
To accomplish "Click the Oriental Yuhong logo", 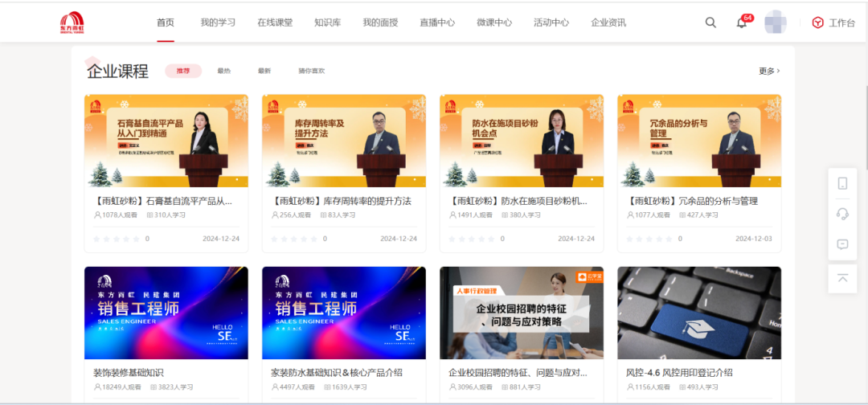I will click(72, 23).
